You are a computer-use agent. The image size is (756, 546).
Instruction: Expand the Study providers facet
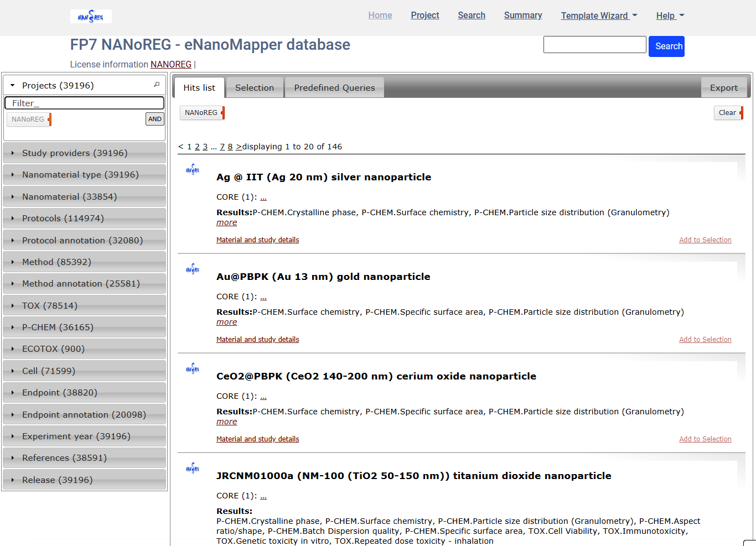[75, 153]
